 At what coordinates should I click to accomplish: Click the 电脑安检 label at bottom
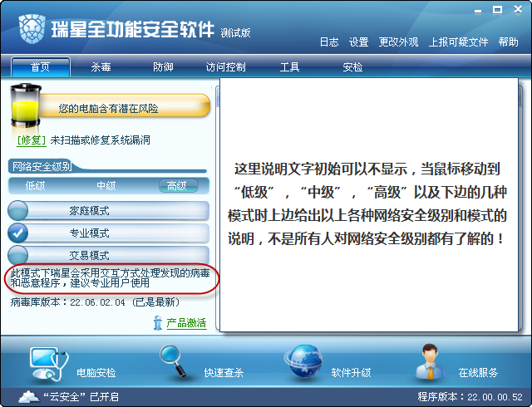(x=96, y=373)
